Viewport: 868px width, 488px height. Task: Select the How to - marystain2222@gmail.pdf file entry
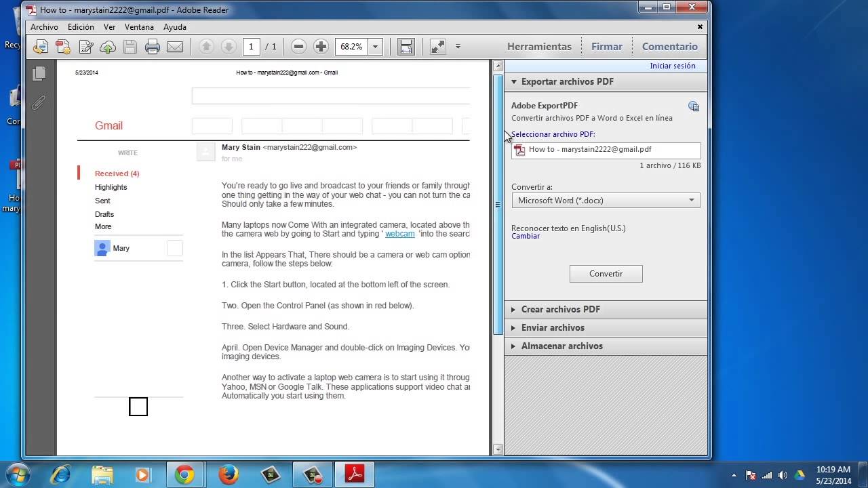[606, 150]
